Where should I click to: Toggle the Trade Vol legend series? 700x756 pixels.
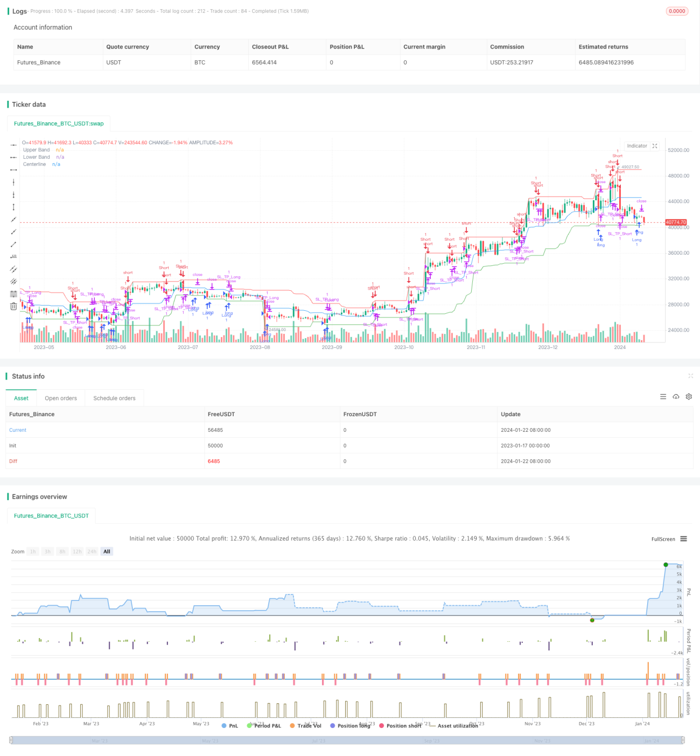point(305,726)
